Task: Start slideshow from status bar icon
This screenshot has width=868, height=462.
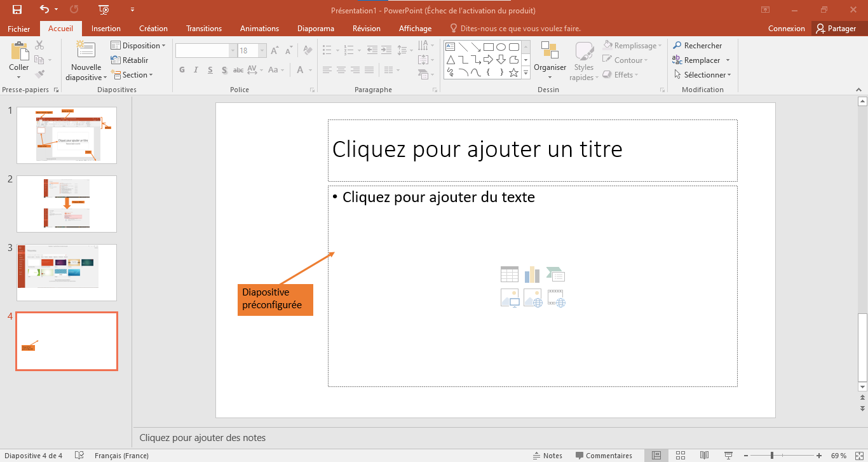Action: [x=728, y=456]
